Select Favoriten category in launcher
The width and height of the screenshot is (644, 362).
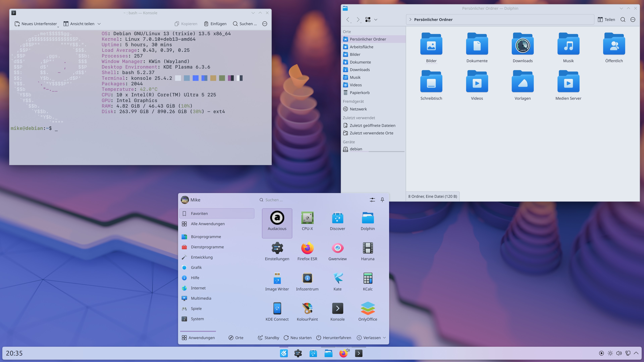[217, 213]
